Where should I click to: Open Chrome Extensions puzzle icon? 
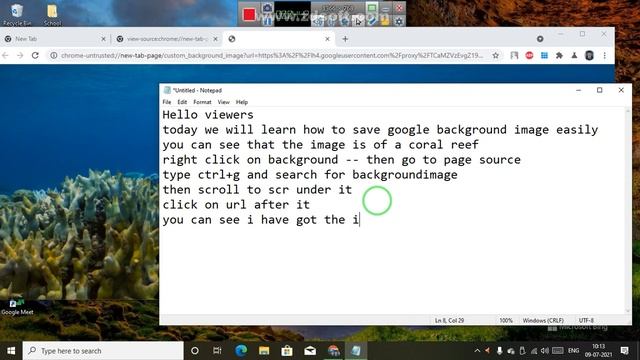pyautogui.click(x=559, y=55)
